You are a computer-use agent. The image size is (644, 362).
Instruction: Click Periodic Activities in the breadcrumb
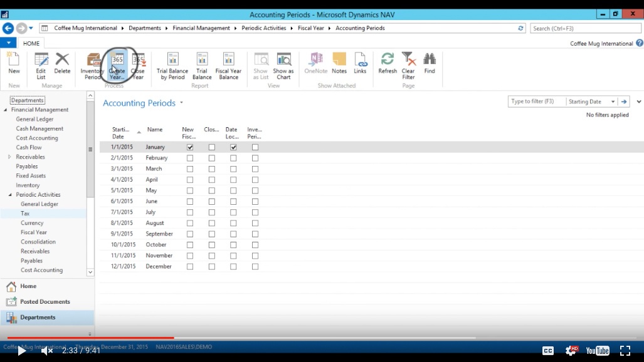click(263, 28)
